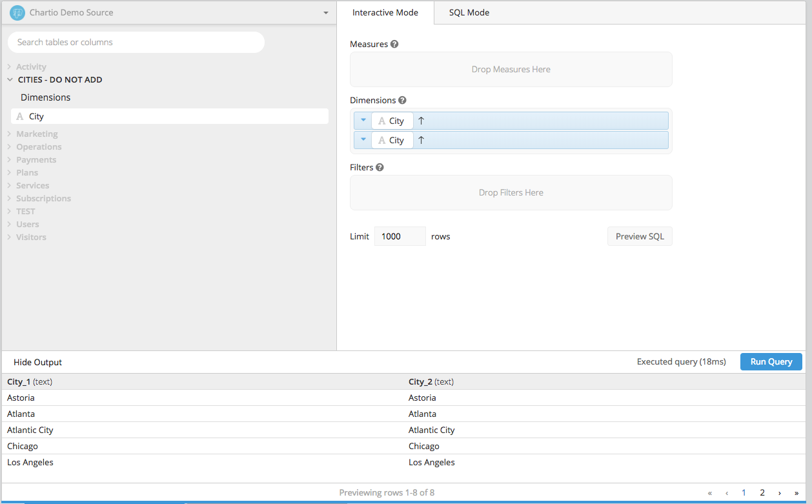
Task: Select the City column in the sidebar
Action: pyautogui.click(x=170, y=117)
